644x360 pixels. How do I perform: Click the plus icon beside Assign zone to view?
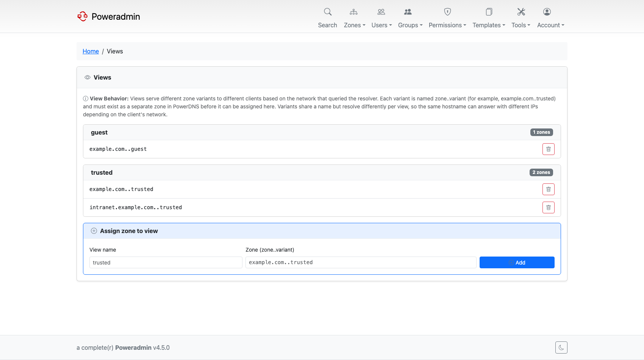94,231
